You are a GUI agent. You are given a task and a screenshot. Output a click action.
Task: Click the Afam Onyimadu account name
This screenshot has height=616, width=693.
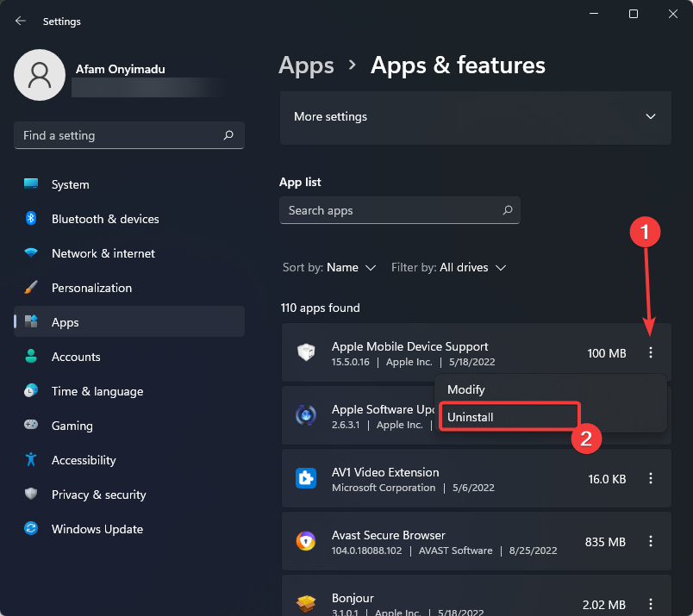(x=120, y=69)
